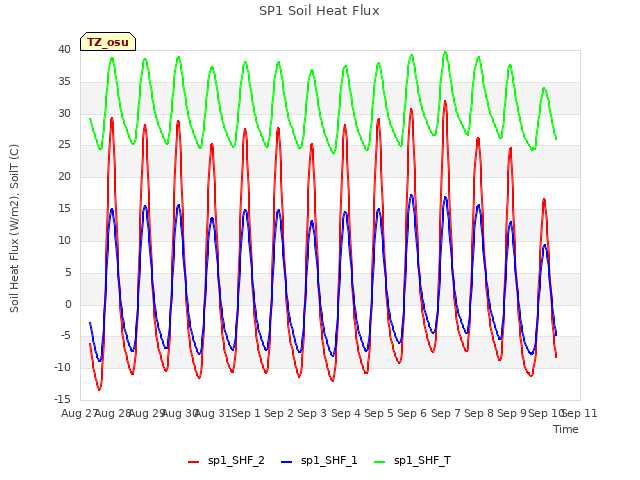Click the y-axis tick label -10
The height and width of the screenshot is (480, 640).
62,367
